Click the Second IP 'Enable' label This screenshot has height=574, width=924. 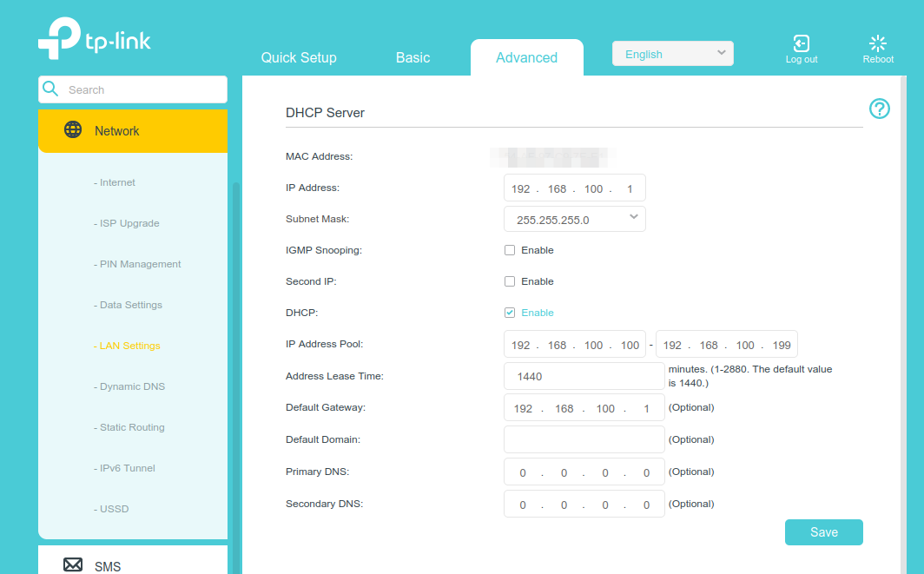[538, 281]
